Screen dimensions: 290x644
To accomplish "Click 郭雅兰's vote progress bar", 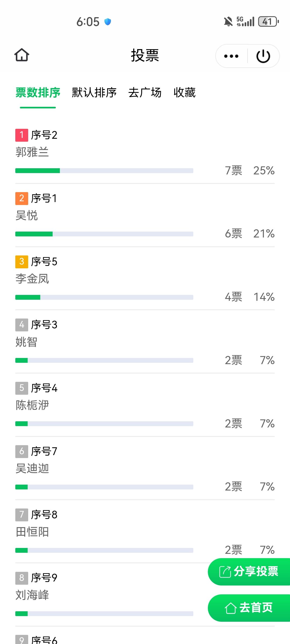I will [x=104, y=171].
